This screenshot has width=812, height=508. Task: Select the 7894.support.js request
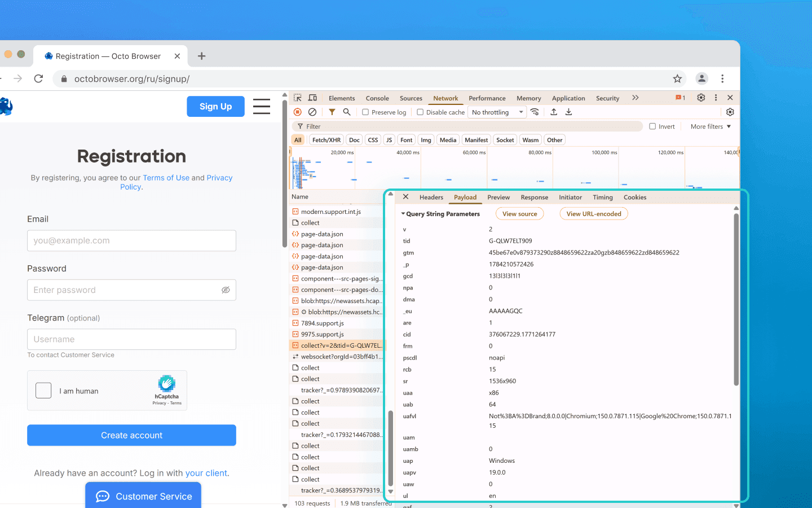tap(337, 323)
